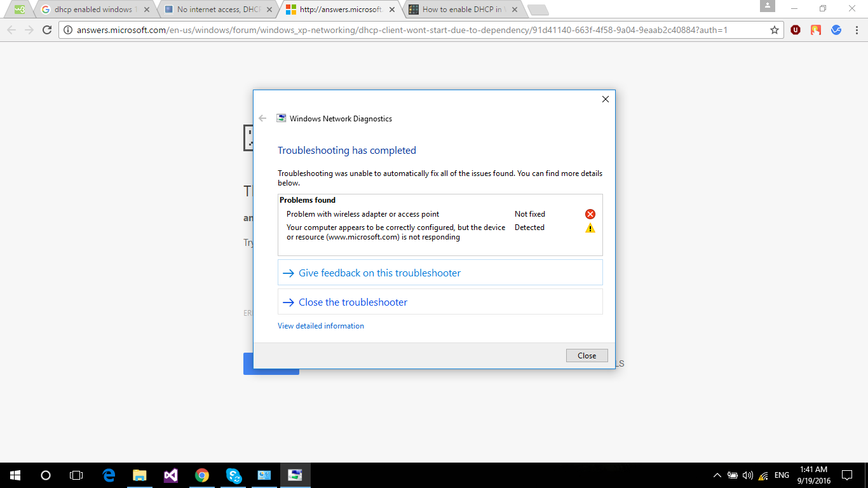Click the ENG language indicator

pos(782,475)
